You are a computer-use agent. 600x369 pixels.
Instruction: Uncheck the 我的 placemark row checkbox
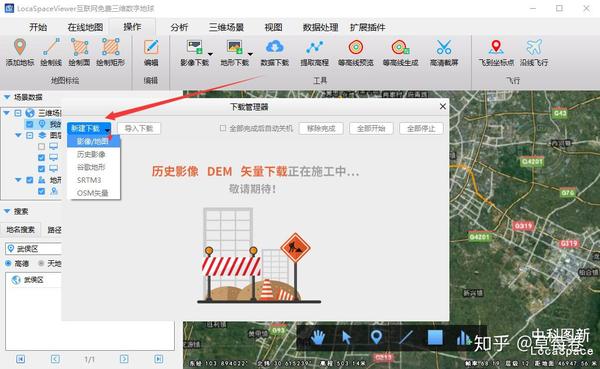tap(29, 124)
